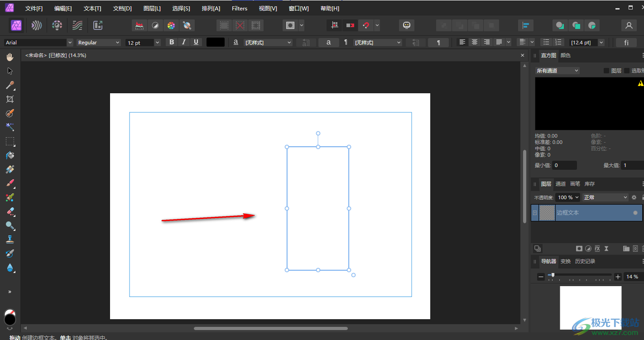Click the Deselect red X icon

[x=240, y=26]
